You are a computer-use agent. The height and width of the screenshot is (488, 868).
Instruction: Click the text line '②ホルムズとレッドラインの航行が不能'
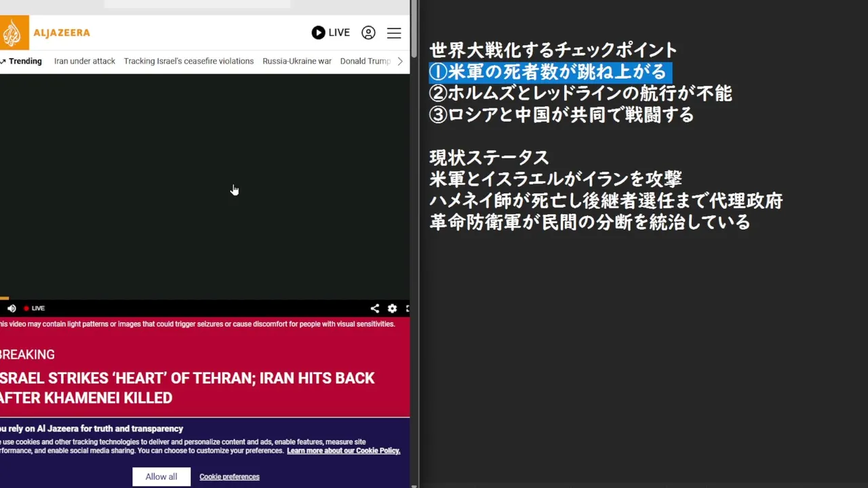coord(580,94)
